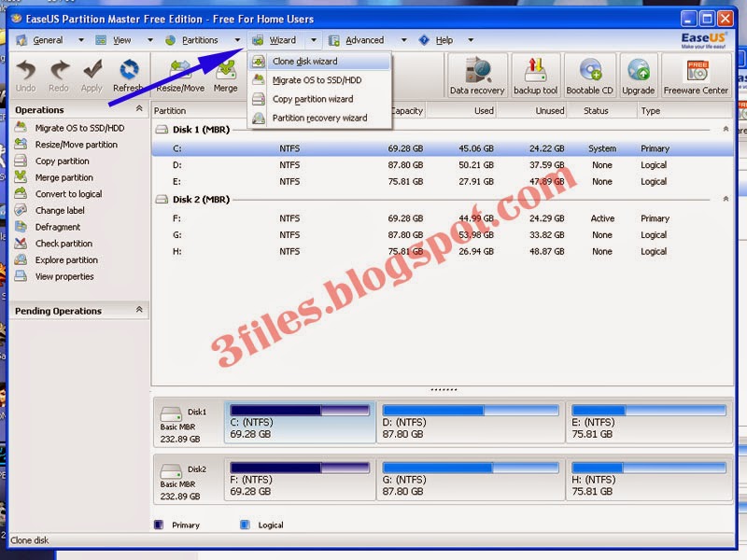Screen dimensions: 747x560
Task: Refresh the disk list
Action: click(128, 77)
